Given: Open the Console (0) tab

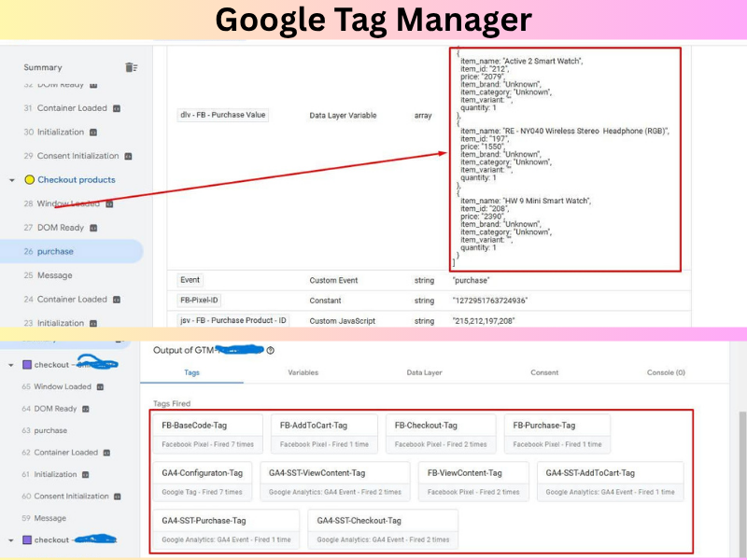Looking at the screenshot, I should 666,372.
